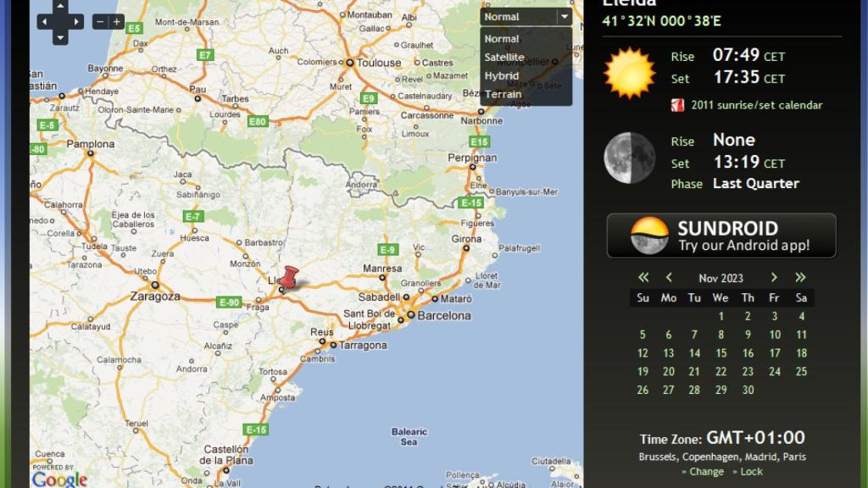Image resolution: width=868 pixels, height=488 pixels.
Task: Zoom out the map with minus
Action: (100, 22)
